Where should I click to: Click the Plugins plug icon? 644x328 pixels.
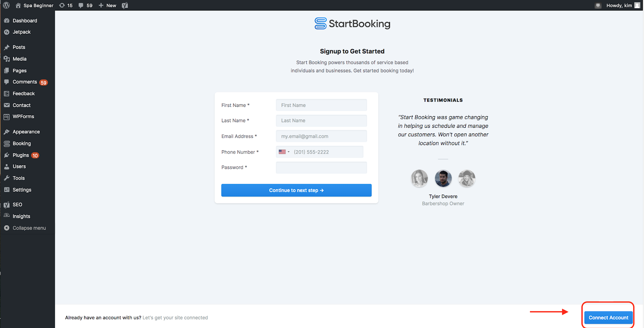(x=6, y=155)
